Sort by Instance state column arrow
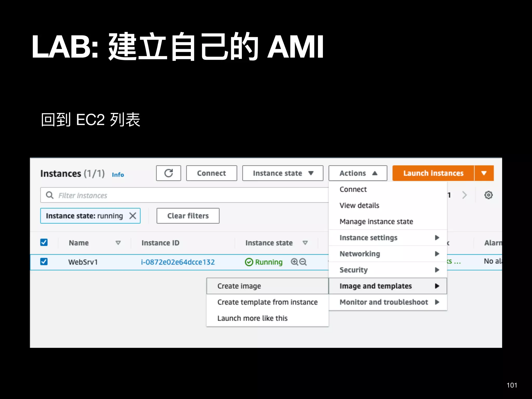The image size is (532, 399). (x=305, y=243)
